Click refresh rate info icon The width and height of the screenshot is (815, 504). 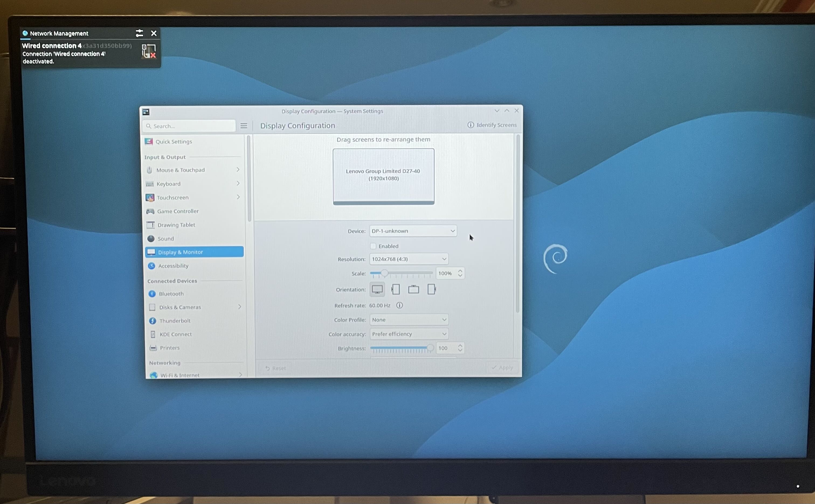coord(399,305)
